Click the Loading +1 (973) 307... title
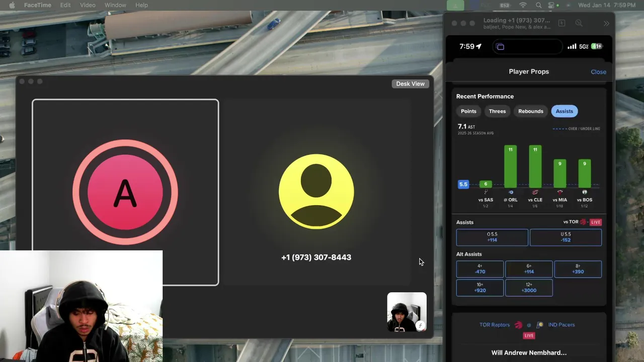The height and width of the screenshot is (362, 644). coord(517,21)
